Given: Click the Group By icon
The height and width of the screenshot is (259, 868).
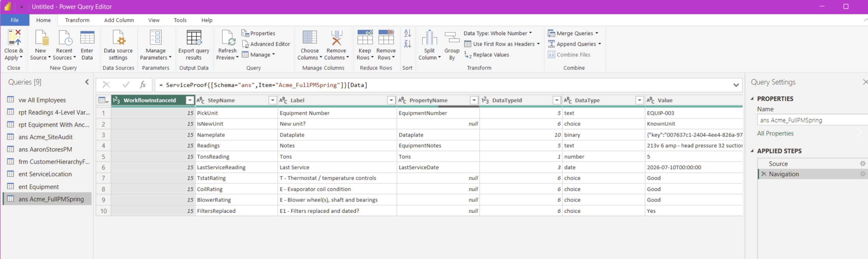Looking at the screenshot, I should click(x=452, y=37).
